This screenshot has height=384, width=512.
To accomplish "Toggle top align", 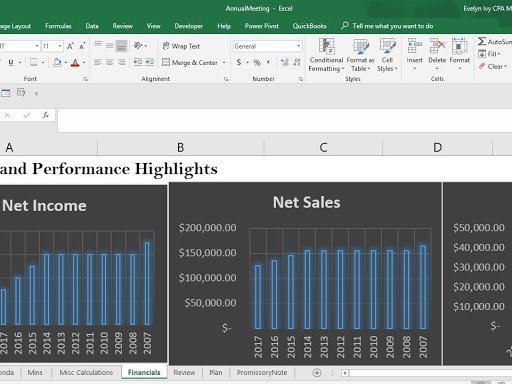I will 98,45.
